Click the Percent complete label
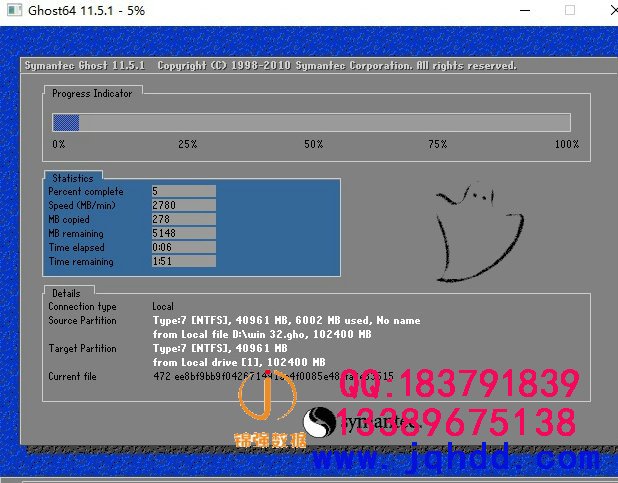The height and width of the screenshot is (483, 618). pyautogui.click(x=86, y=192)
